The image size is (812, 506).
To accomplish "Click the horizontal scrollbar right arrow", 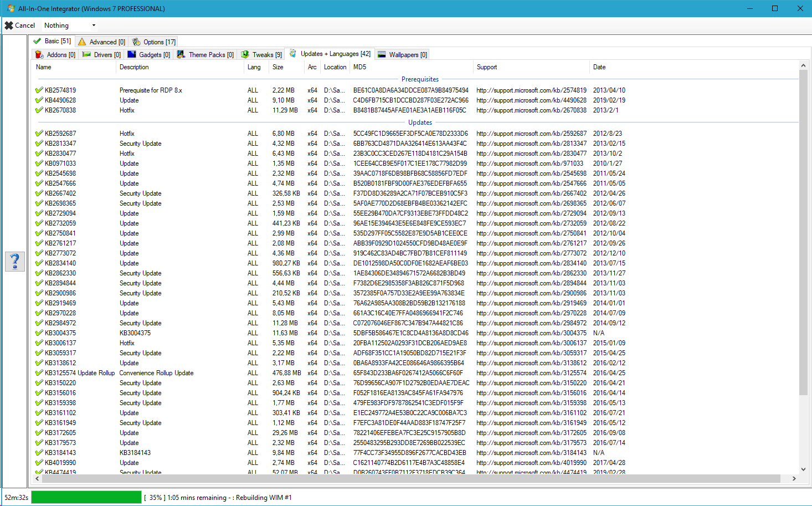I will [x=794, y=478].
